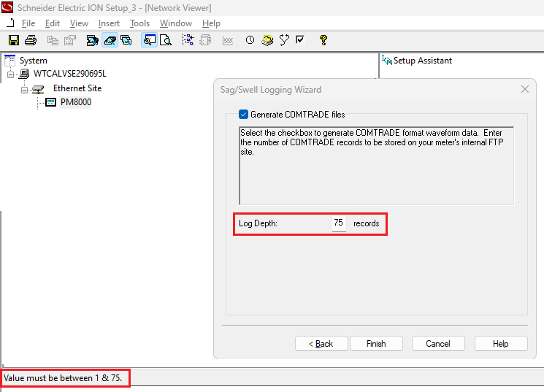Click the Ethernet Site network icon
This screenshot has width=544, height=392.
click(38, 89)
